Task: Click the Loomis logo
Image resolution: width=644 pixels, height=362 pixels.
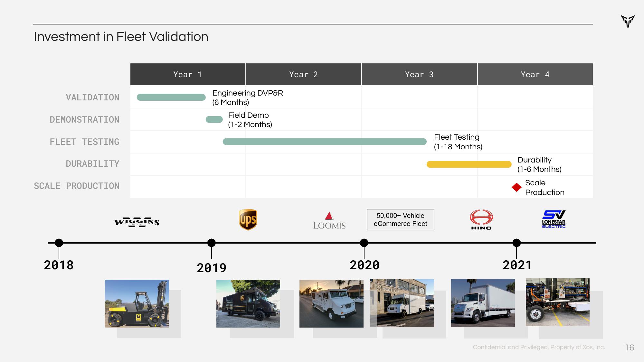Action: pyautogui.click(x=329, y=221)
